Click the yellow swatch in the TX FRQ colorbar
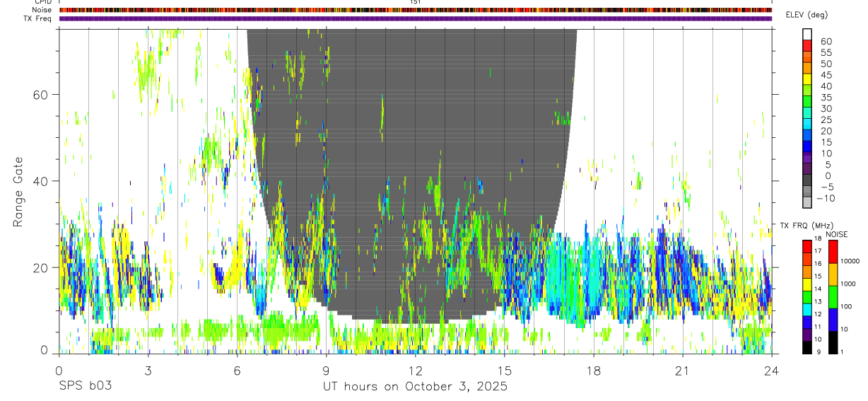This screenshot has height=401, width=868. (807, 284)
